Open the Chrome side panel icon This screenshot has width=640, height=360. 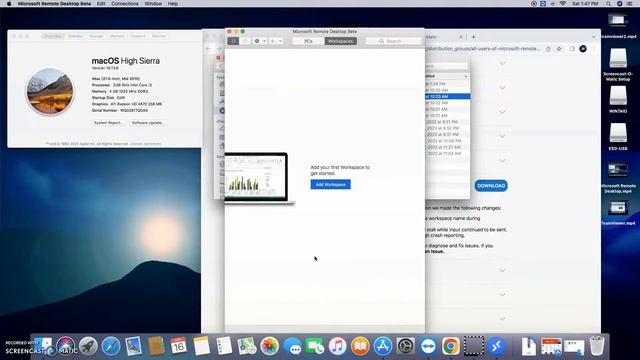[x=572, y=49]
